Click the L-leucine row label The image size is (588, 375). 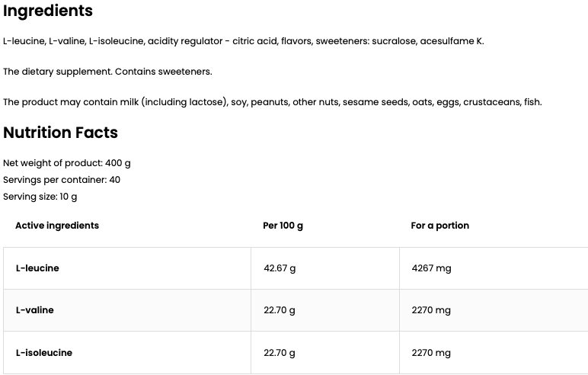click(x=37, y=268)
